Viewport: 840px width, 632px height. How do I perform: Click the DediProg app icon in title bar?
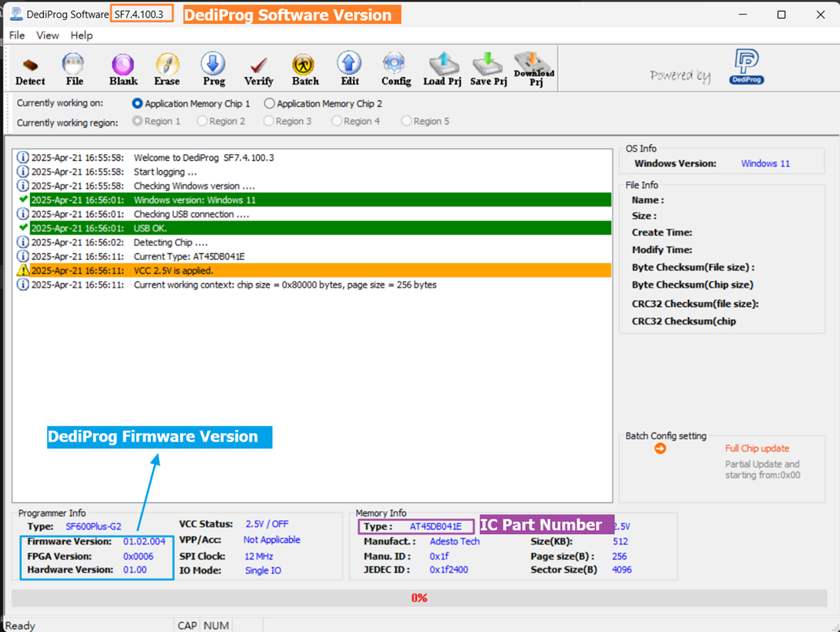17,14
